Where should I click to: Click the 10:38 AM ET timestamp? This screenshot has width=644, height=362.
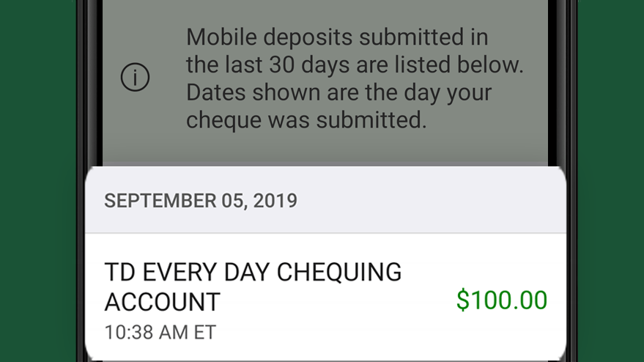[160, 333]
